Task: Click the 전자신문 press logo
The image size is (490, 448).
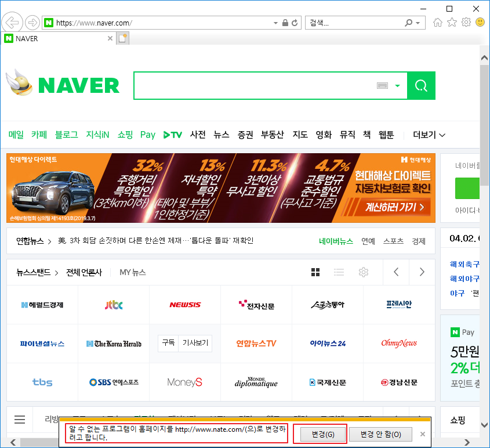Action: 256,305
